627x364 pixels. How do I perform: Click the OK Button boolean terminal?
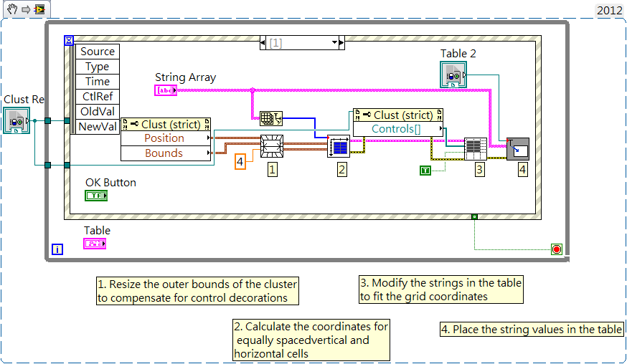tap(96, 196)
